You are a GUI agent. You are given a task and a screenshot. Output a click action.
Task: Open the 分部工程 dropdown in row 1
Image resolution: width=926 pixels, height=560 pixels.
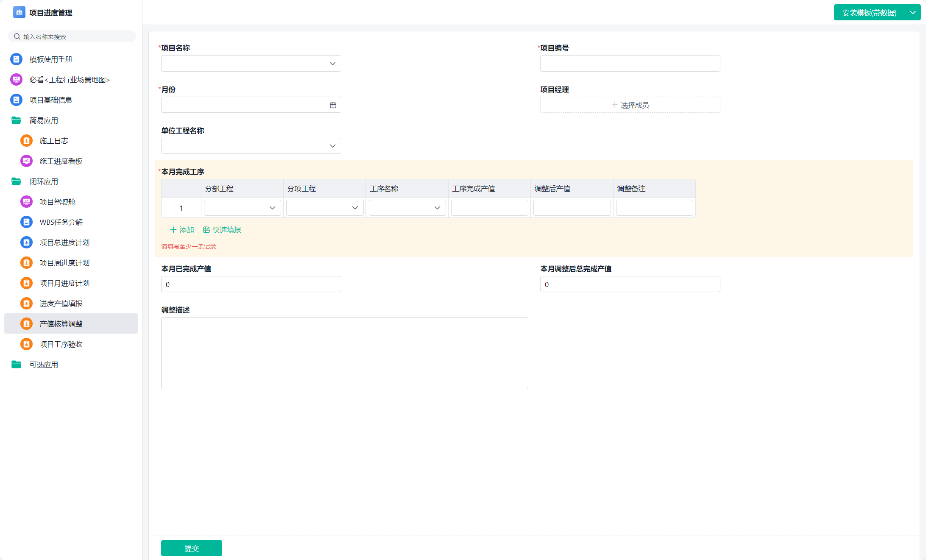pyautogui.click(x=242, y=208)
